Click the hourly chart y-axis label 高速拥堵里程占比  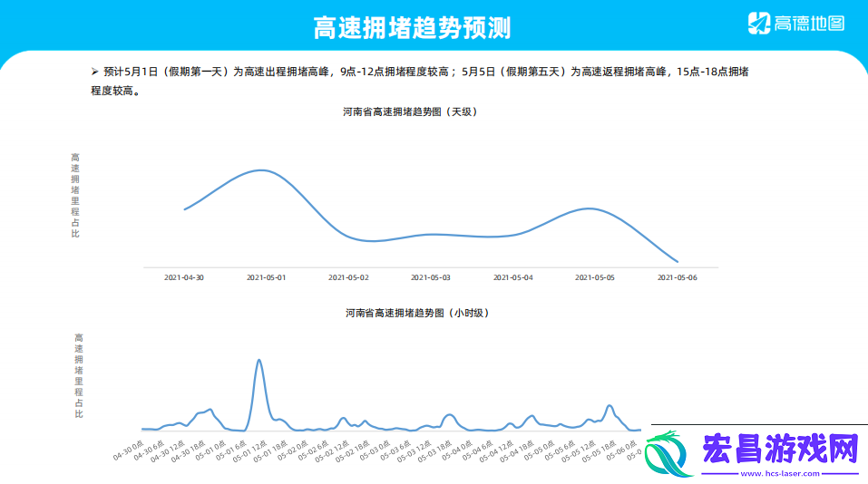pyautogui.click(x=79, y=375)
